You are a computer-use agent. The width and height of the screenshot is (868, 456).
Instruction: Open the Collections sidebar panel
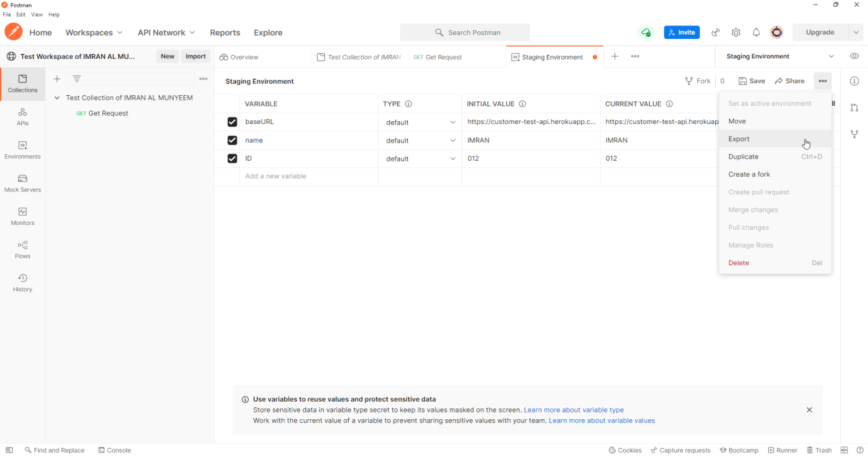click(x=23, y=84)
